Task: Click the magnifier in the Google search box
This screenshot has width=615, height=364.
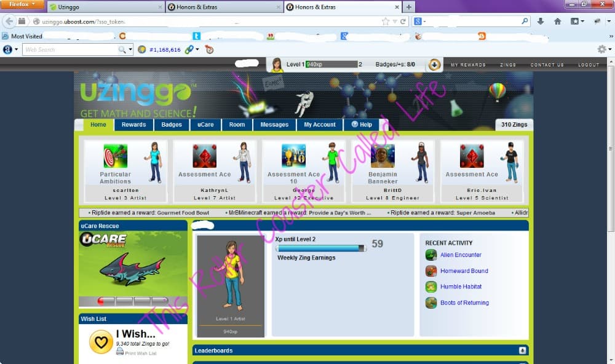Action: click(x=525, y=21)
